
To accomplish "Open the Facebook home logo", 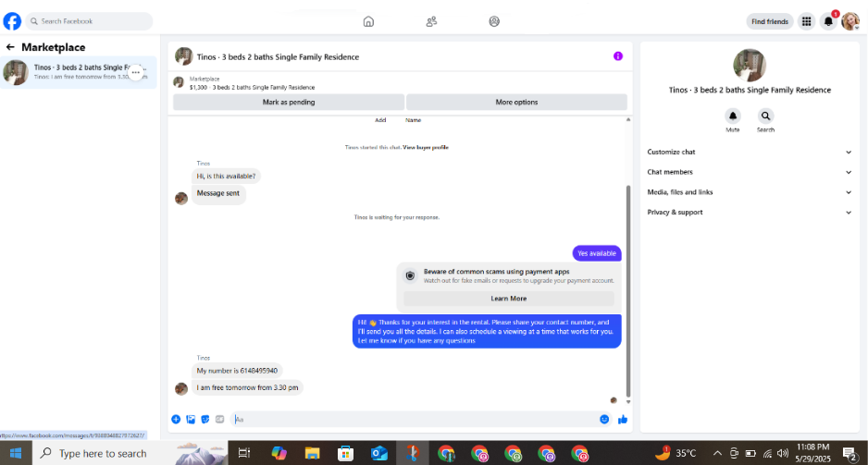I will [x=12, y=21].
